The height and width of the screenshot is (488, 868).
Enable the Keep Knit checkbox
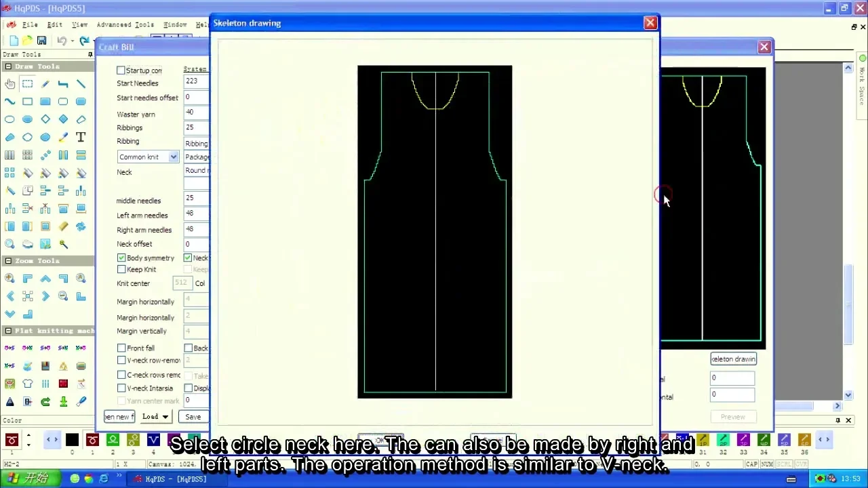click(x=121, y=270)
